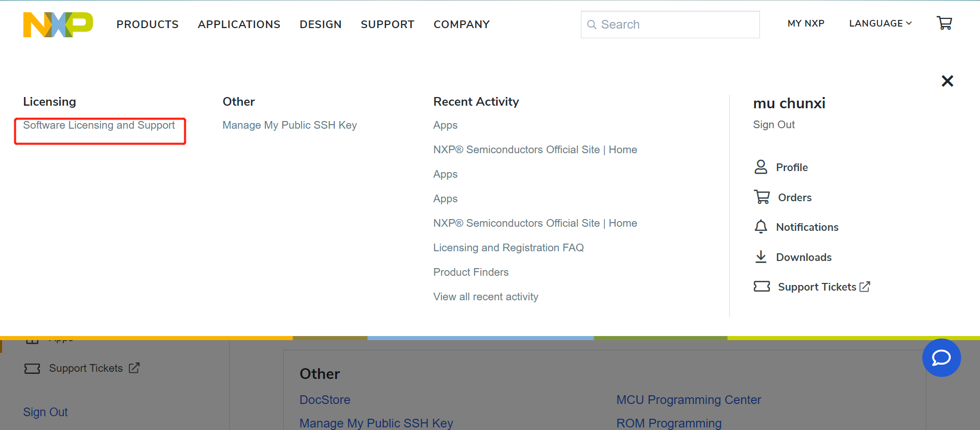Open the live chat bubble button
The image size is (980, 430).
[941, 358]
